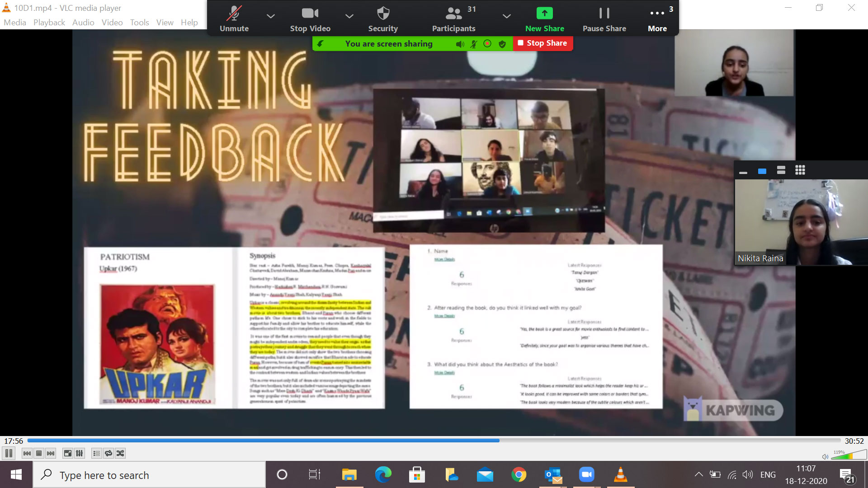Click the 'You are screen sharing' label
Screen dimensions: 868x488
point(389,44)
